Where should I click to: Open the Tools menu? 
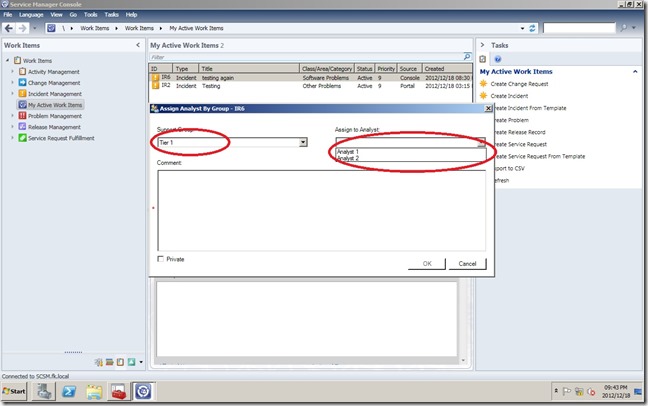pos(90,15)
